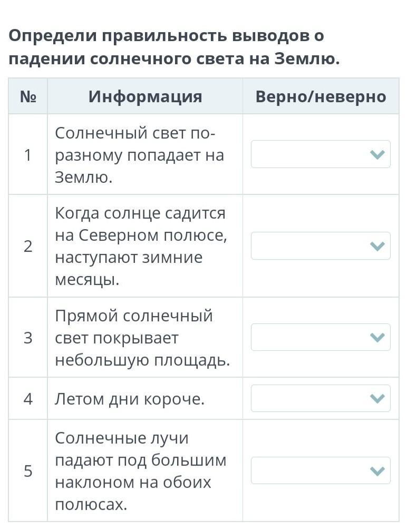417x532 pixels.
Task: Click the 'Верно/неверно' column header
Action: click(x=321, y=96)
